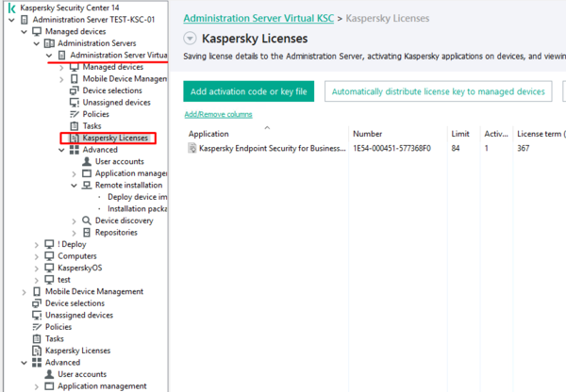This screenshot has width=566, height=392.
Task: Expand Managed devices under virtual server
Action: tap(61, 68)
